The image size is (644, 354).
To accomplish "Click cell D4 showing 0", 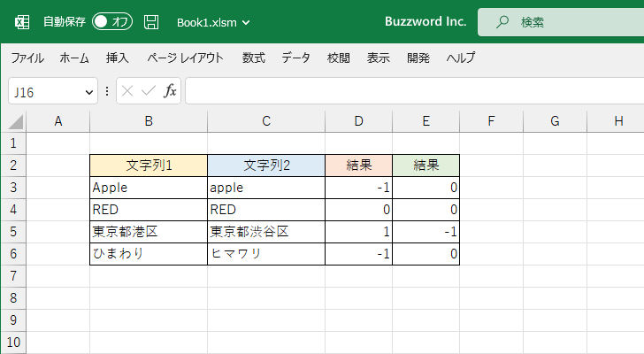I will (x=358, y=210).
